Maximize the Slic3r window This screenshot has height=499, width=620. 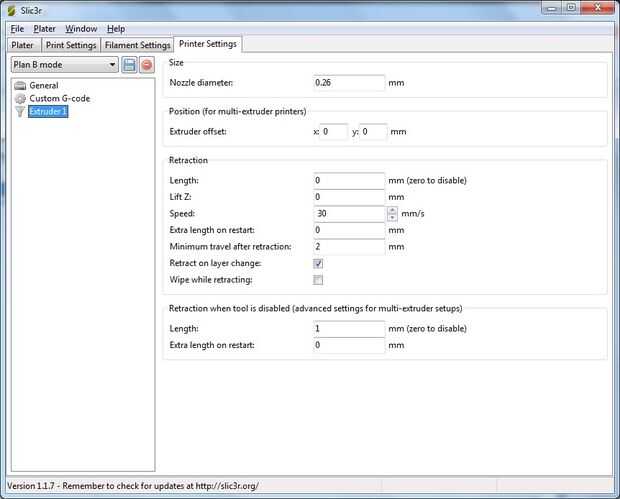click(571, 8)
